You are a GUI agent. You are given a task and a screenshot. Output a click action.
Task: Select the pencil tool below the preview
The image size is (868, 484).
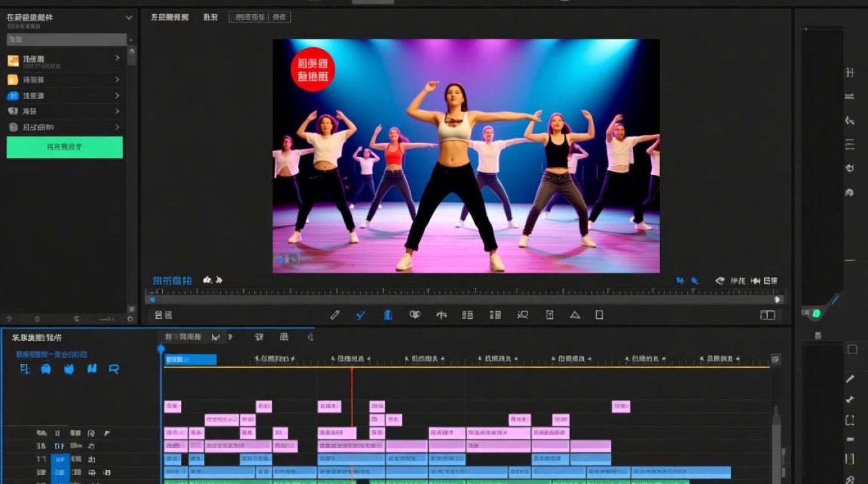335,315
